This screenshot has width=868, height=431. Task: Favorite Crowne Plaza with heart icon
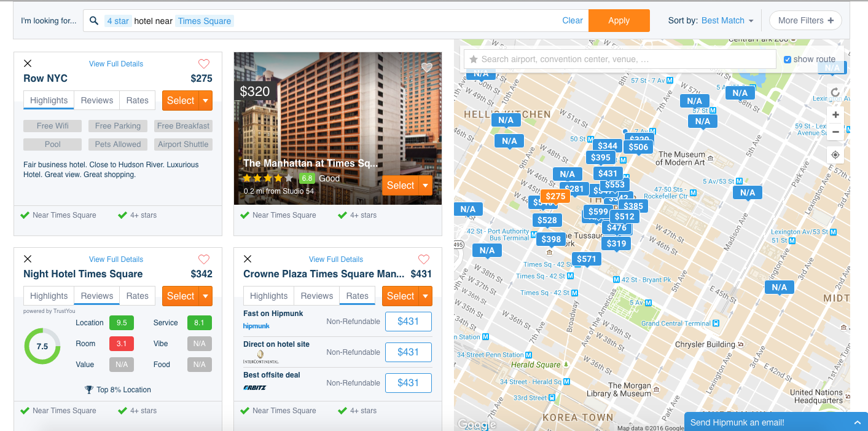(424, 259)
